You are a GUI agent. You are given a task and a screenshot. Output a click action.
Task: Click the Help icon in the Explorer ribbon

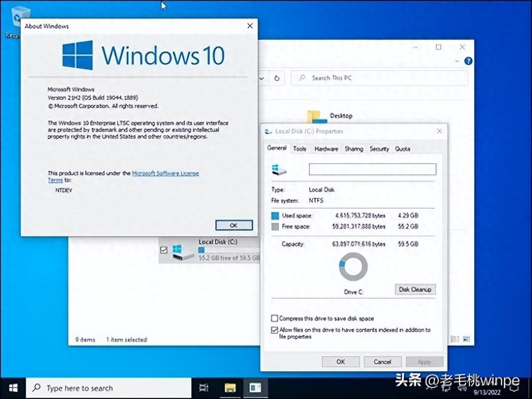click(468, 61)
